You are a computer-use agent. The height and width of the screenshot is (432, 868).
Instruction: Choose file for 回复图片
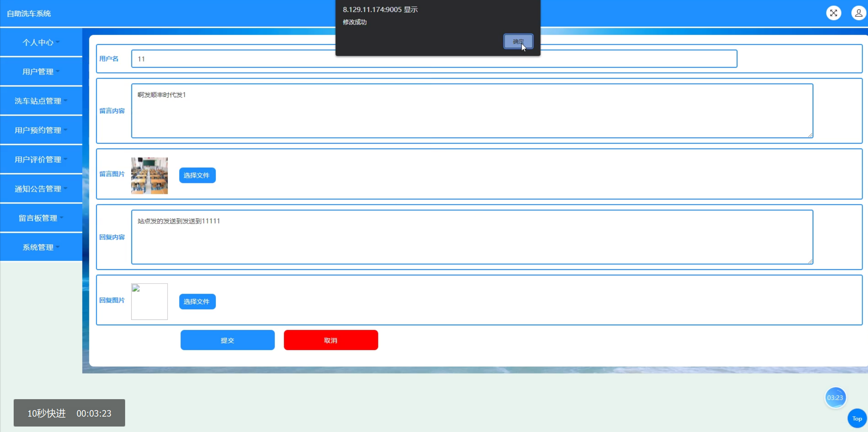197,301
